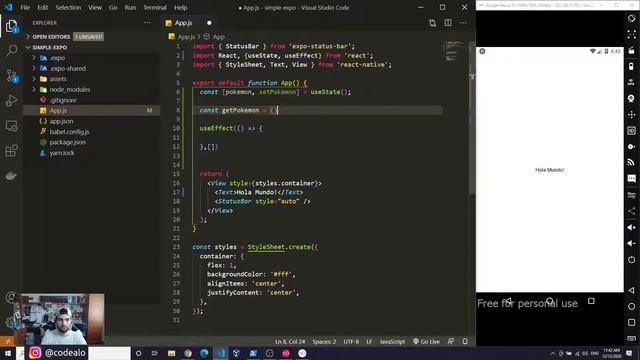Open the Terminal menu
The height and width of the screenshot is (360, 640).
tap(155, 7)
